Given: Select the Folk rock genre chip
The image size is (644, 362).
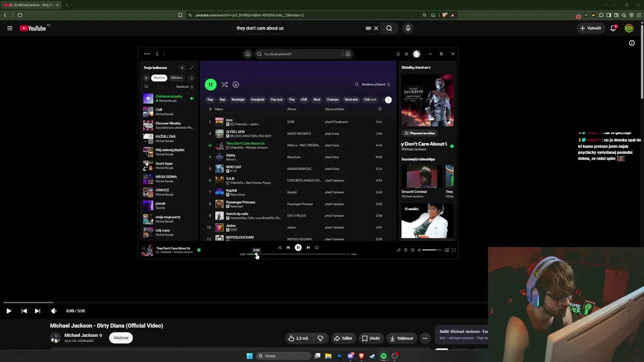Looking at the screenshot, I should pyautogui.click(x=370, y=100).
